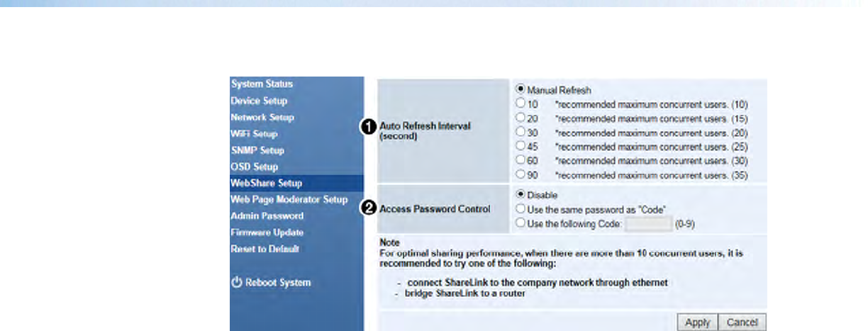This screenshot has width=868, height=331.
Task: Select the Manual Refresh radio button
Action: click(521, 90)
